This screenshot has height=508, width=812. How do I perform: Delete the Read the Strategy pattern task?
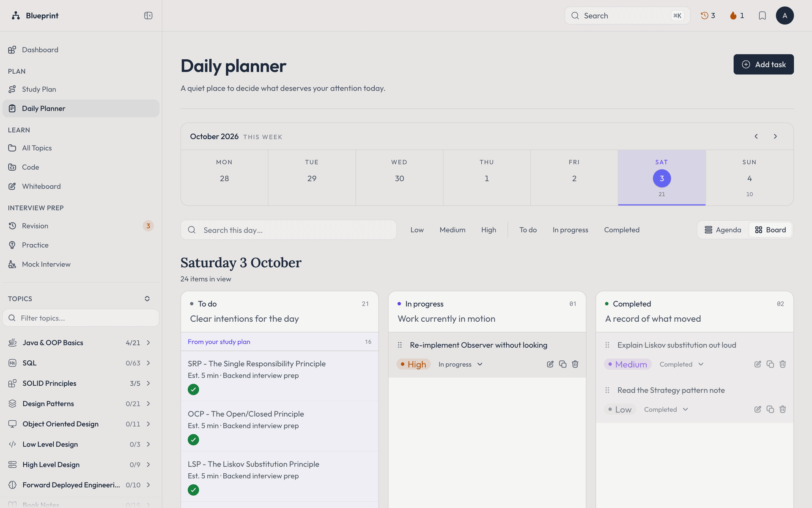tap(783, 409)
